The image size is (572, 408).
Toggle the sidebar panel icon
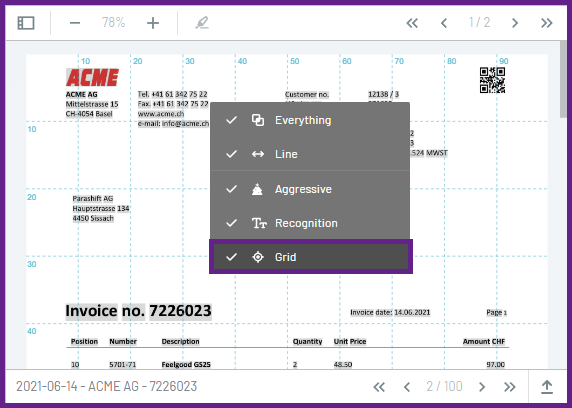point(26,23)
